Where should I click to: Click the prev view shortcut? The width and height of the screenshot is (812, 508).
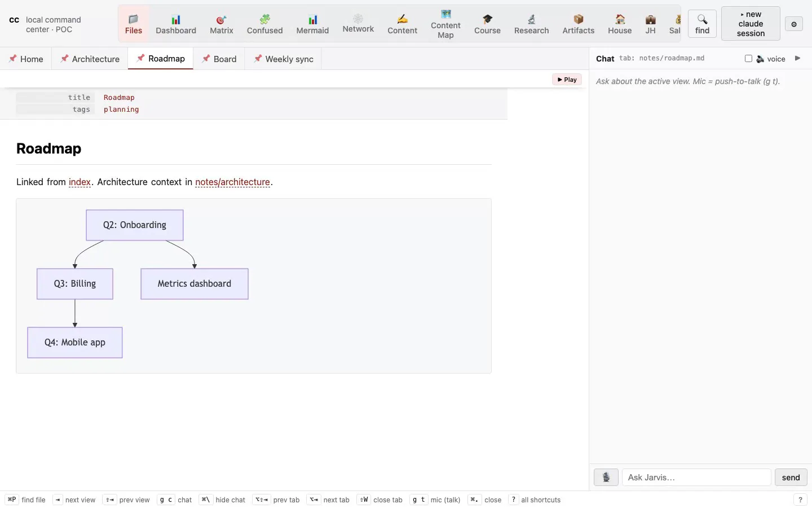coord(127,500)
